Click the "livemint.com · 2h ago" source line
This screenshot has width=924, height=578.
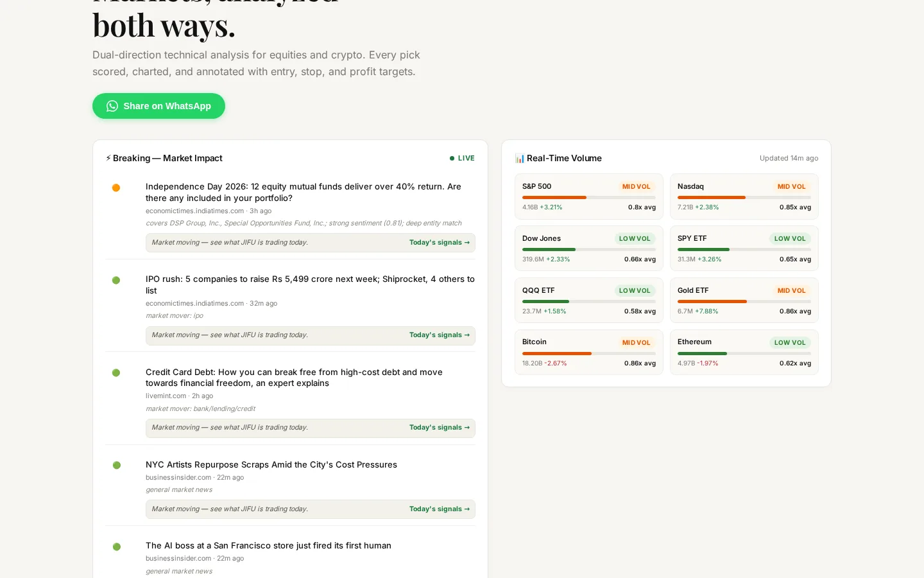[x=179, y=396]
